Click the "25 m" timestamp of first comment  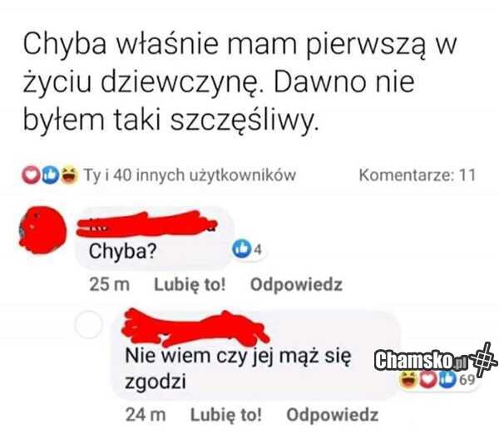[110, 284]
